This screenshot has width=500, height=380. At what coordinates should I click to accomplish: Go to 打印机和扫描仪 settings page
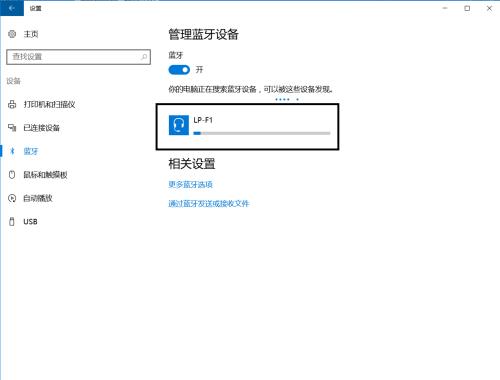(x=49, y=104)
